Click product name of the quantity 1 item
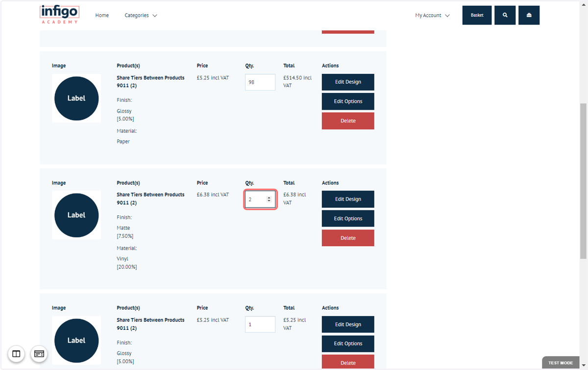 (150, 324)
